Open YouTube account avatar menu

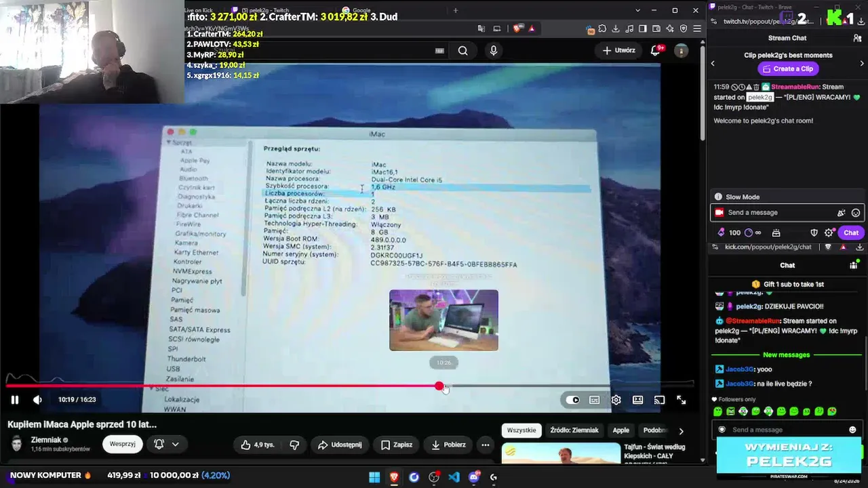coord(682,50)
